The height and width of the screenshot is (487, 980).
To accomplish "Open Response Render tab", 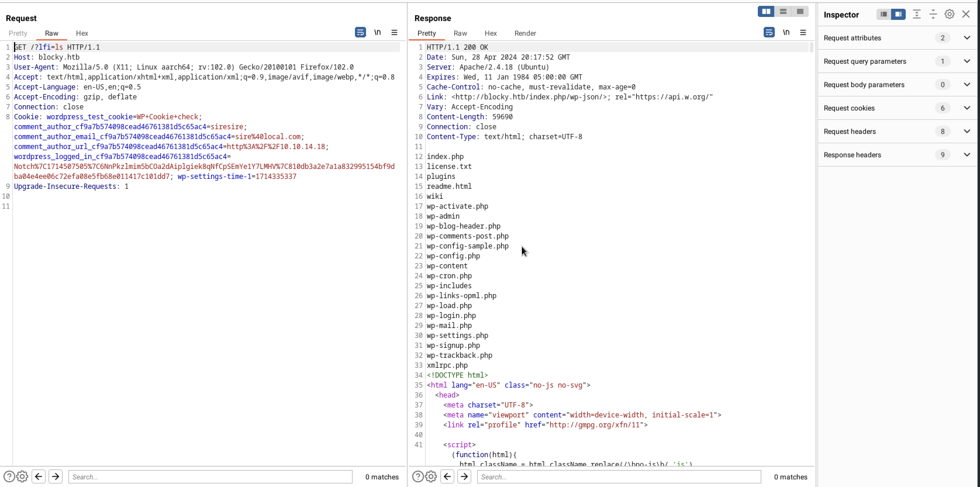I will (525, 33).
